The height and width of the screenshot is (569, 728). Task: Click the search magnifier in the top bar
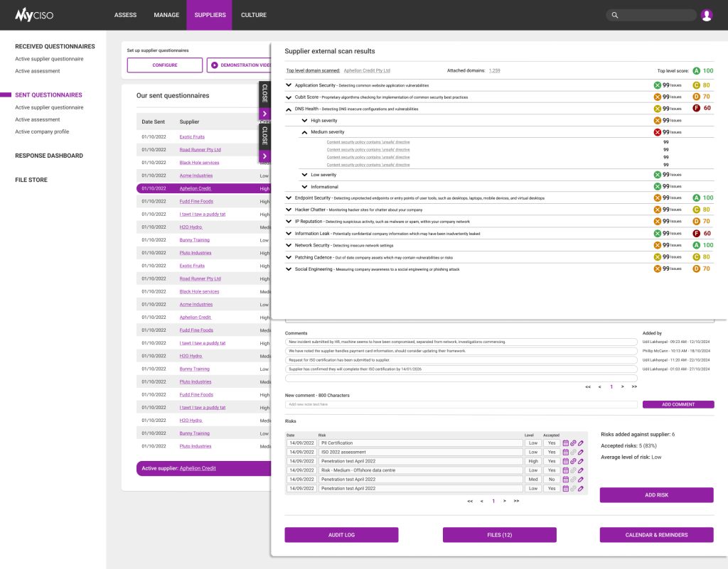pyautogui.click(x=614, y=14)
